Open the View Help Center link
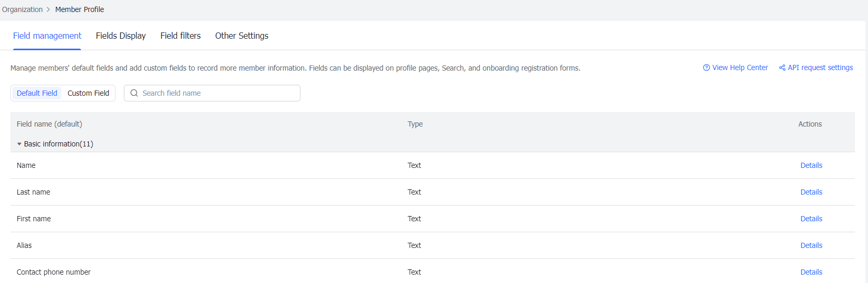The width and height of the screenshot is (868, 283). pyautogui.click(x=740, y=67)
